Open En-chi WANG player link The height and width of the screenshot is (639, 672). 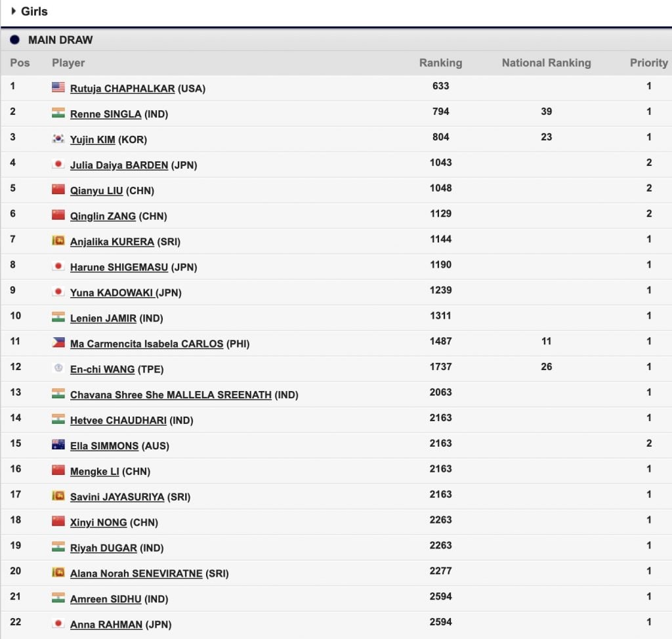[x=102, y=369]
